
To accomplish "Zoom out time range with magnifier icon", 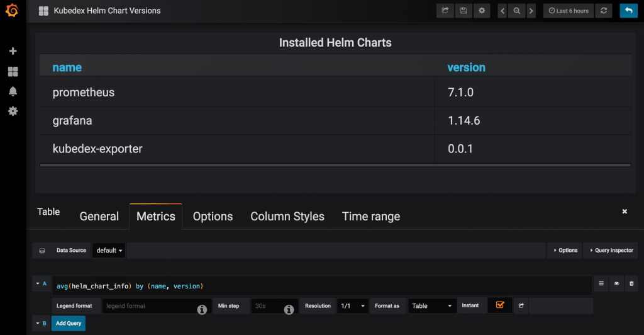I will [x=517, y=11].
